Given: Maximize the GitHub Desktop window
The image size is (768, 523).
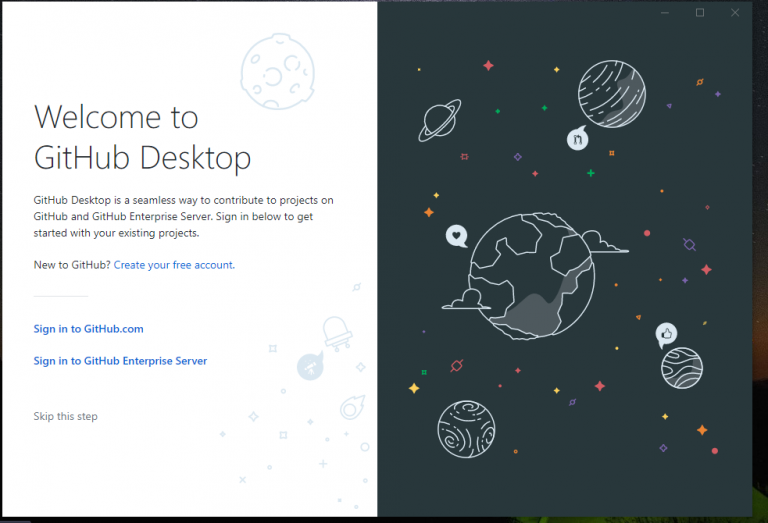Looking at the screenshot, I should pyautogui.click(x=700, y=12).
